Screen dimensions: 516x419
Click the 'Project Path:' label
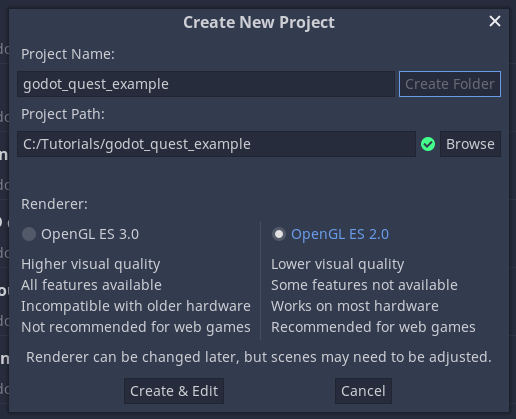(63, 114)
